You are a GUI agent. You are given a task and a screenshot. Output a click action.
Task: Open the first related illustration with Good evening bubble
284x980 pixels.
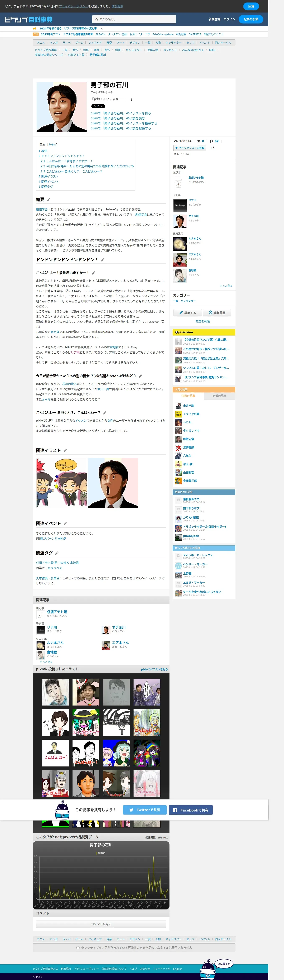[x=61, y=483]
